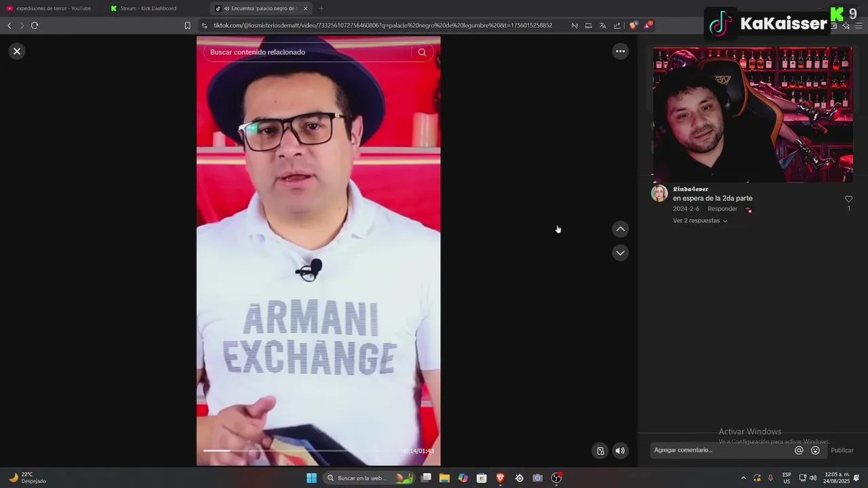Image resolution: width=868 pixels, height=488 pixels.
Task: Expand 'Ver 2 respuestas'
Action: pyautogui.click(x=700, y=221)
